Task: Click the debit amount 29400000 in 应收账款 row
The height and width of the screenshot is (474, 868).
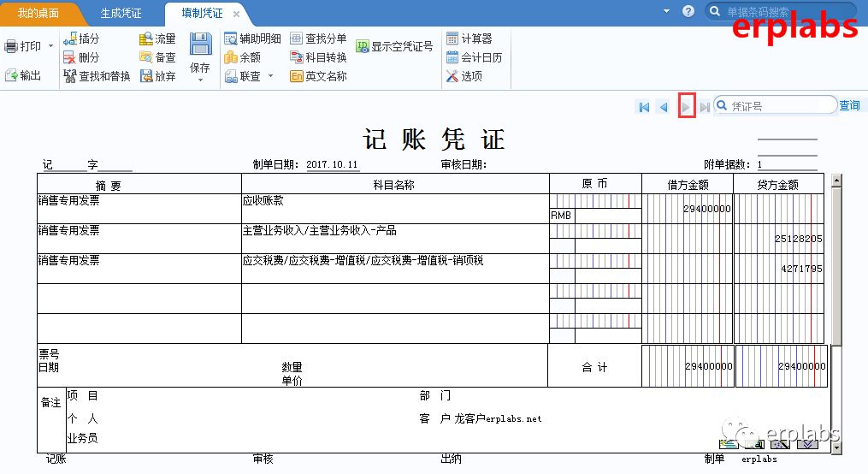Action: click(x=706, y=209)
